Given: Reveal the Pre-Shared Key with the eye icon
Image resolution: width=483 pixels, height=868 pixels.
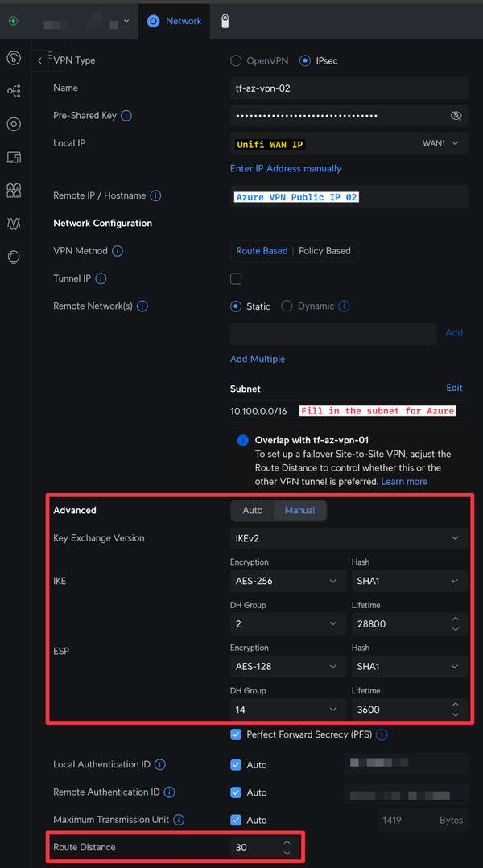Looking at the screenshot, I should [456, 116].
